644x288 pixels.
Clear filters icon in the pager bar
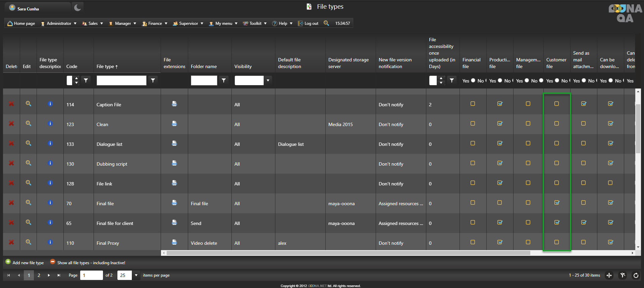623,275
